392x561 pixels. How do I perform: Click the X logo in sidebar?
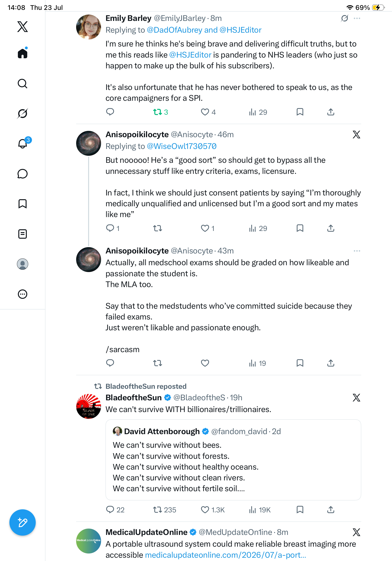tap(23, 27)
